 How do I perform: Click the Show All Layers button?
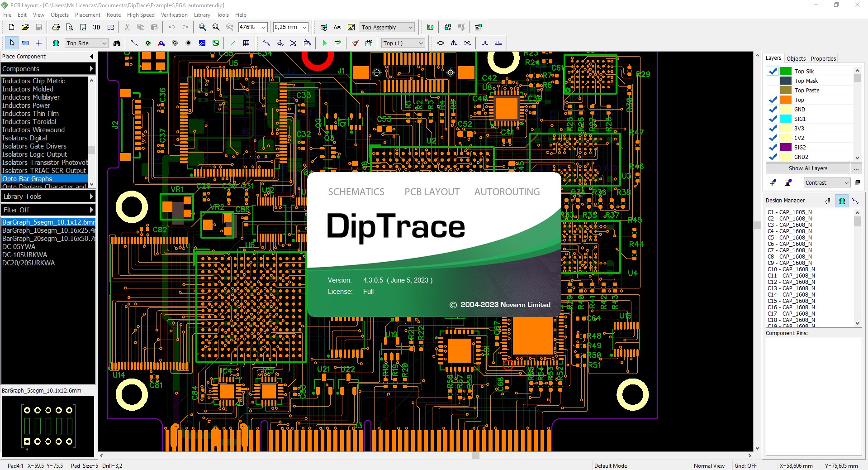(808, 168)
